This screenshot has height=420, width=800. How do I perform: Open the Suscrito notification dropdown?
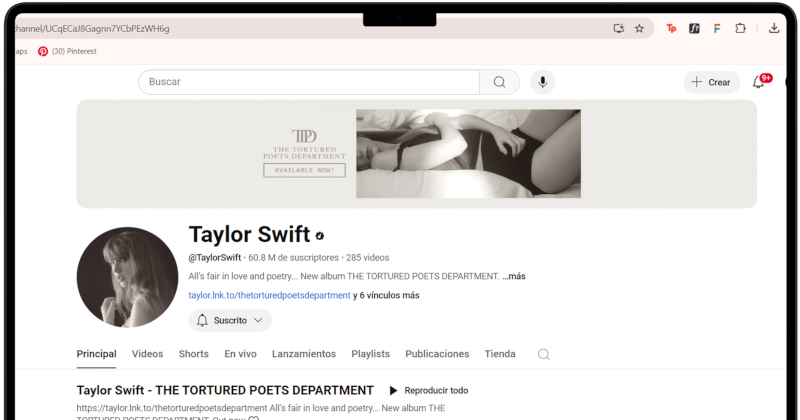230,320
